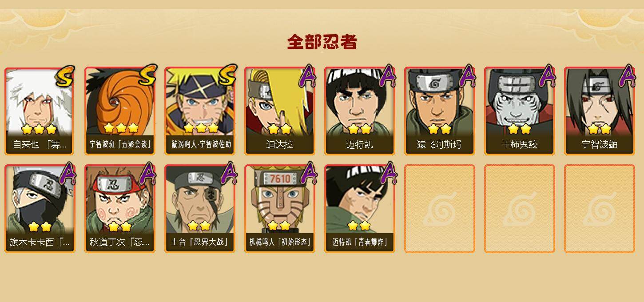
Task: Open the 猿飞阿斯玛 card
Action: coord(440,111)
